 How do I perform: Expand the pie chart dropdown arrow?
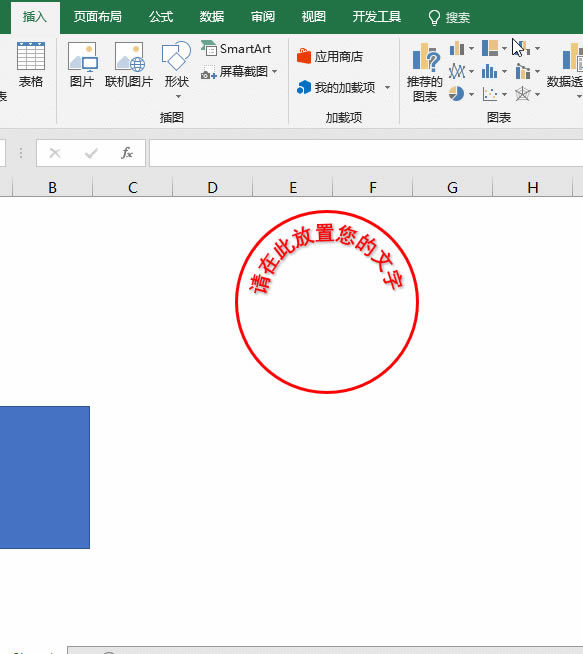471,95
